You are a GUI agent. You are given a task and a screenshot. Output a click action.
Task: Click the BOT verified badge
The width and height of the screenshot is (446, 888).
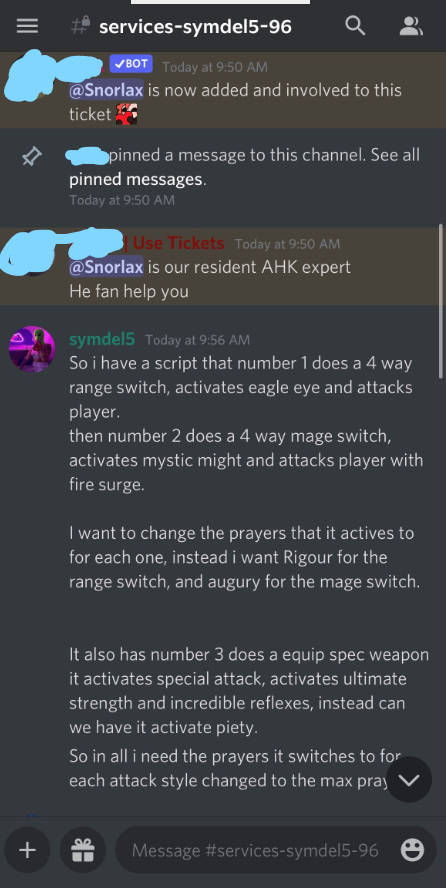[x=131, y=64]
